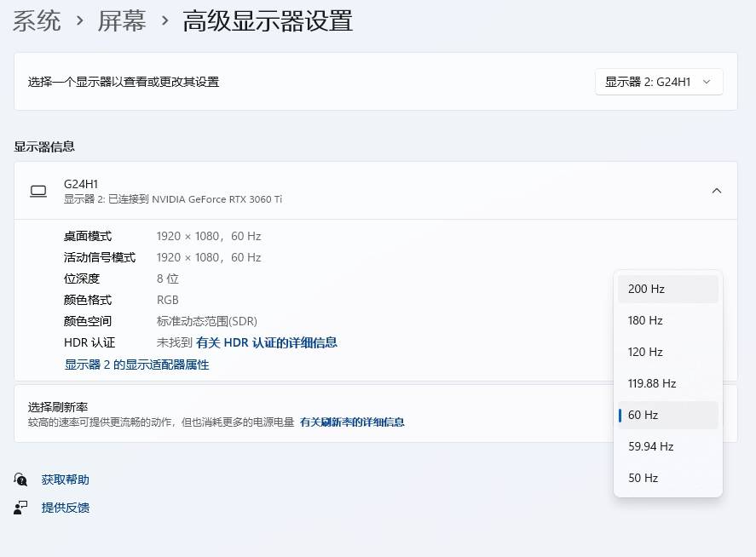Select 180 Hz refresh rate
The image size is (756, 557).
coord(667,320)
